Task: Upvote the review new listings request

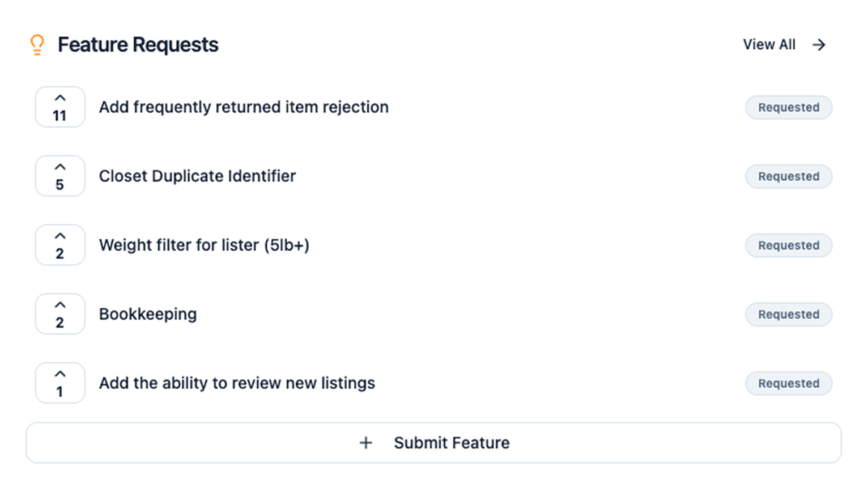Action: click(x=60, y=383)
